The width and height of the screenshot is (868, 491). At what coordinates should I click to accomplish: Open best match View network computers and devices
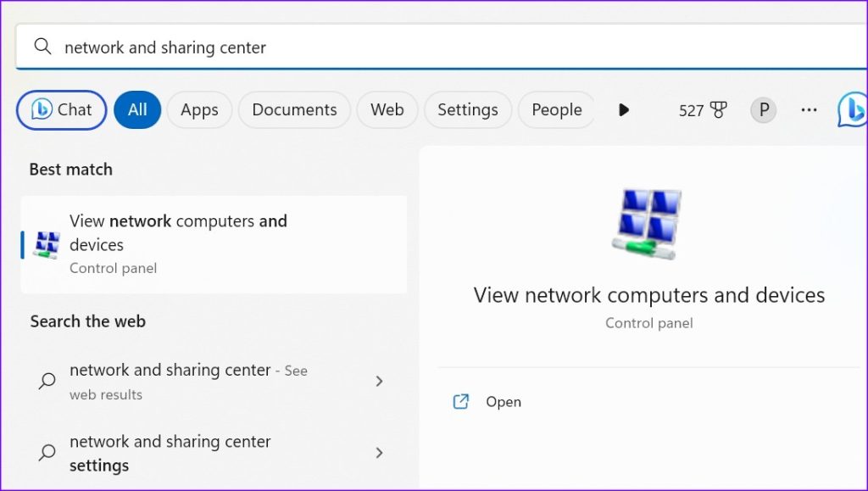[214, 244]
